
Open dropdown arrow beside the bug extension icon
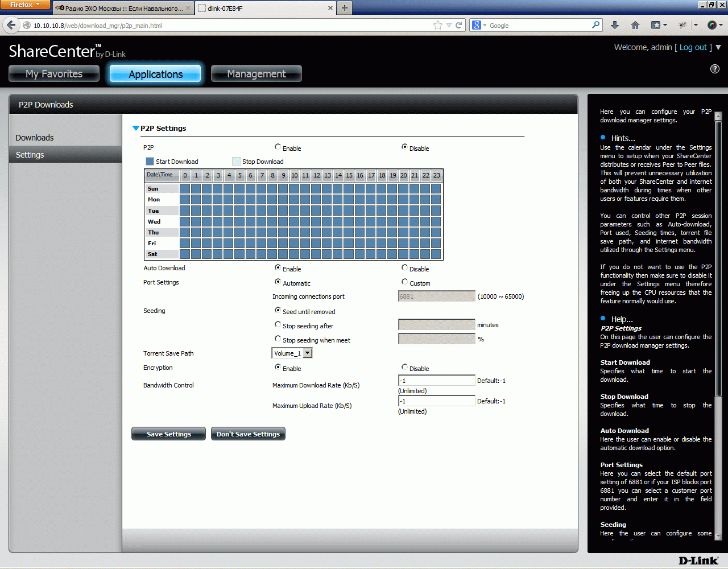tap(695, 25)
